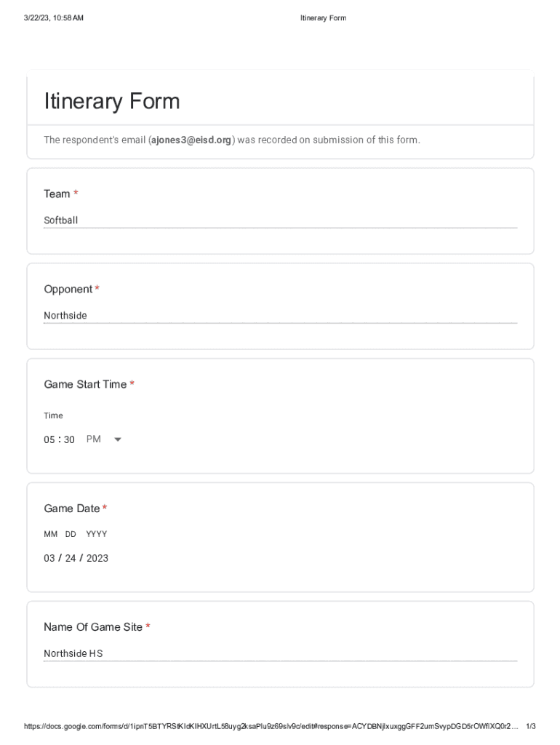Click the Team field containing Softball
560x745 pixels.
click(280, 220)
